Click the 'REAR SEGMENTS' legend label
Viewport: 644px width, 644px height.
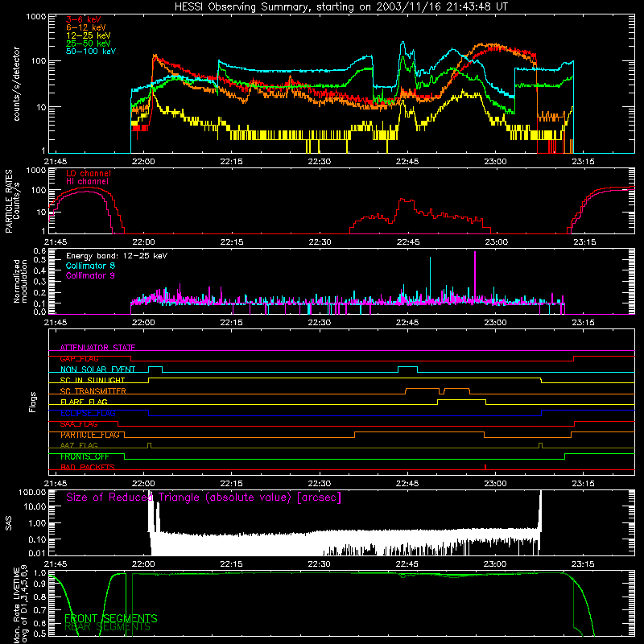click(x=107, y=627)
